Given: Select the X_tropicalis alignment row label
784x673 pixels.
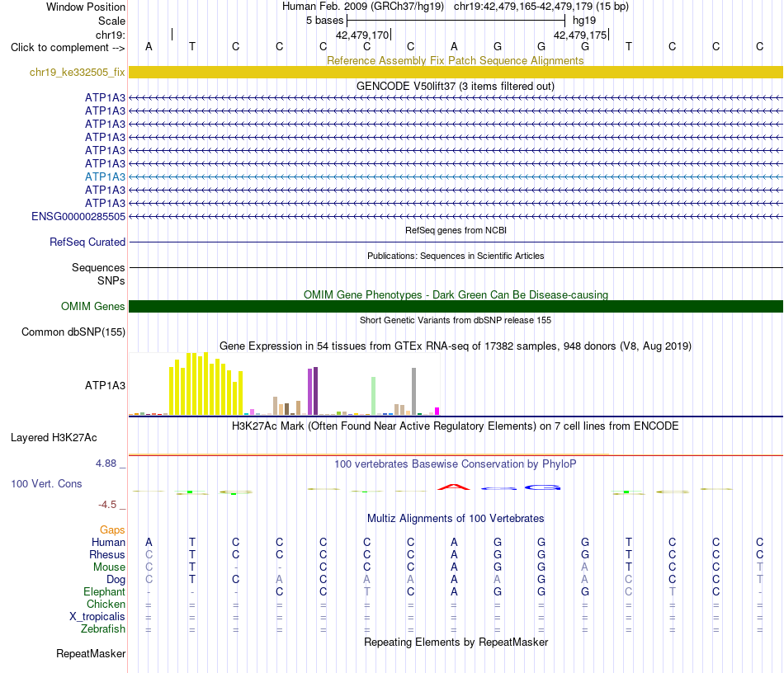Looking at the screenshot, I should click(x=97, y=617).
